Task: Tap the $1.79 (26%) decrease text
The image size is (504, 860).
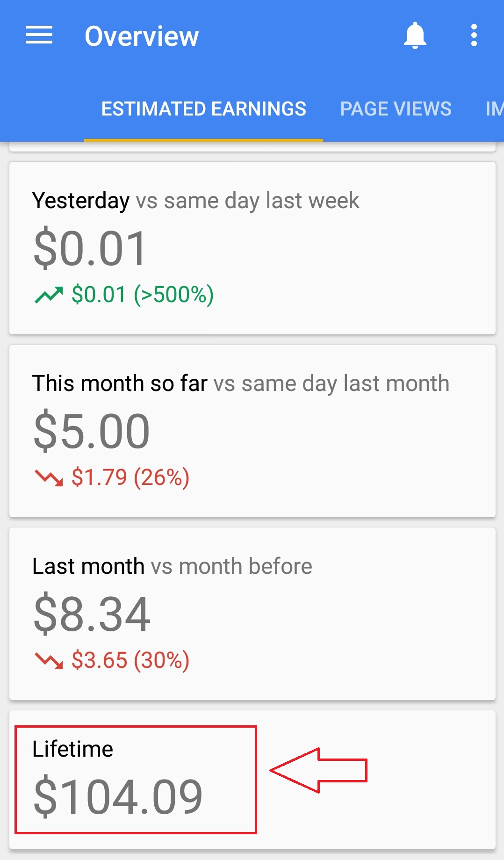Action: [x=130, y=478]
